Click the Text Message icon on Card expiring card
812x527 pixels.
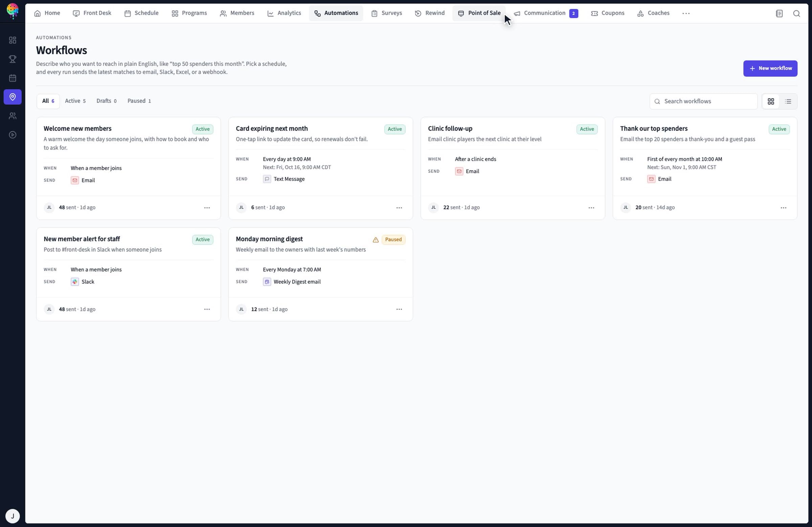click(267, 179)
